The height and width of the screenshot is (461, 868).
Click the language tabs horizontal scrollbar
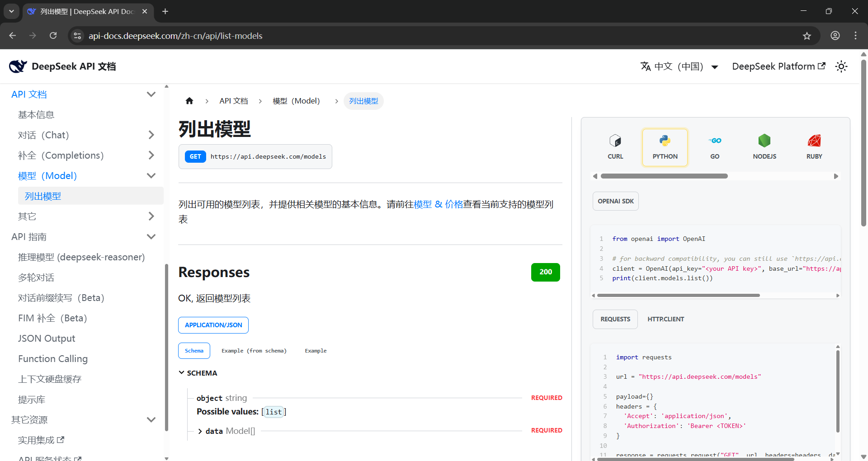point(664,176)
